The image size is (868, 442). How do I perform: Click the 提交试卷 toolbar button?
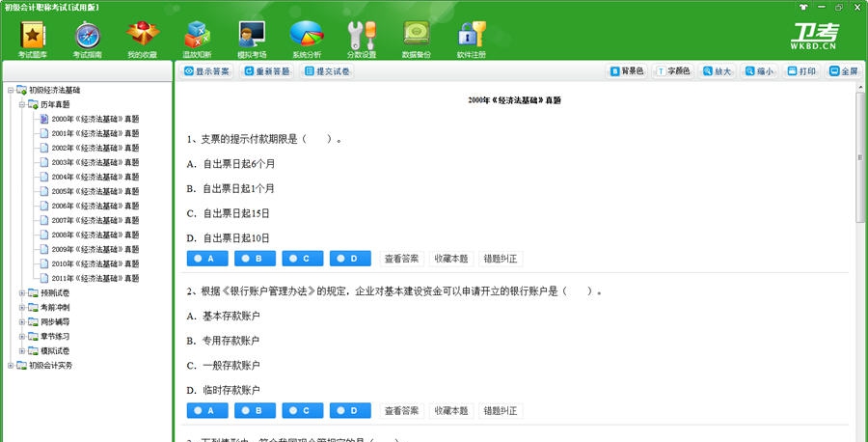click(327, 71)
